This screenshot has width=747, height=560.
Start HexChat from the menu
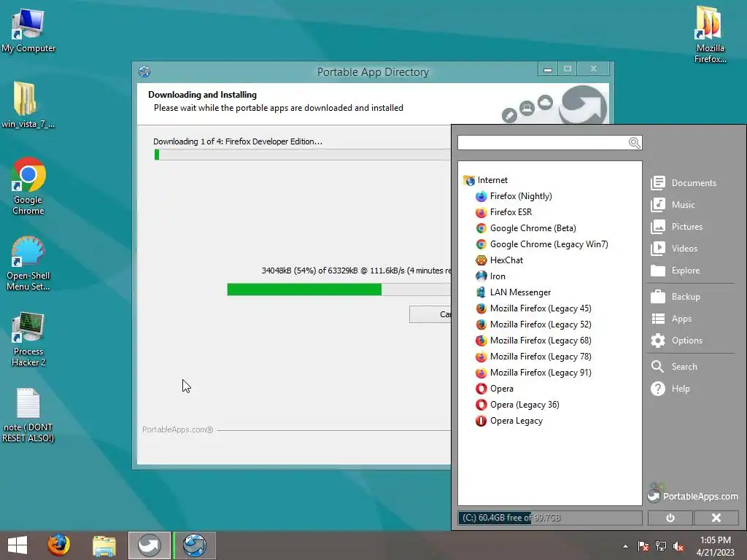click(x=506, y=260)
